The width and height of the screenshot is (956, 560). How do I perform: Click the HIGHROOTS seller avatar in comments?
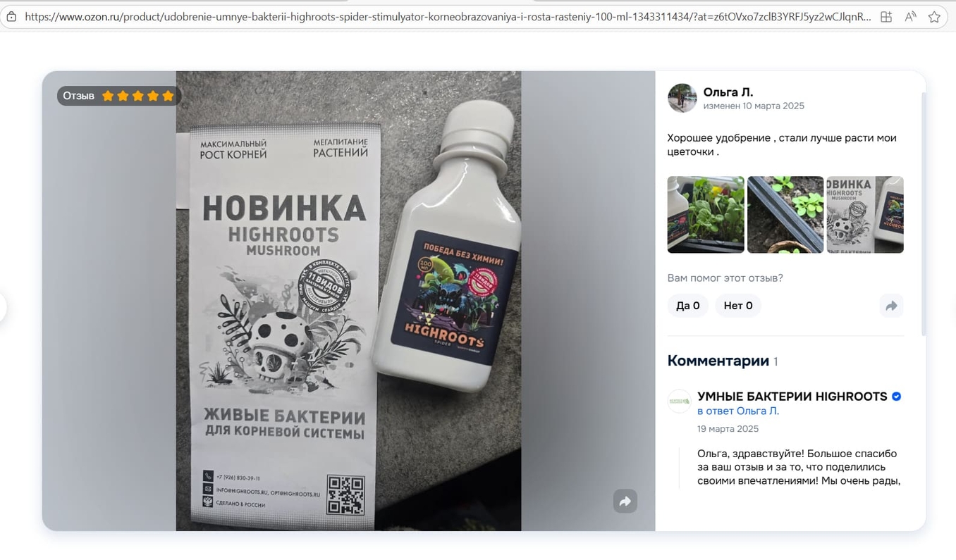(x=679, y=402)
